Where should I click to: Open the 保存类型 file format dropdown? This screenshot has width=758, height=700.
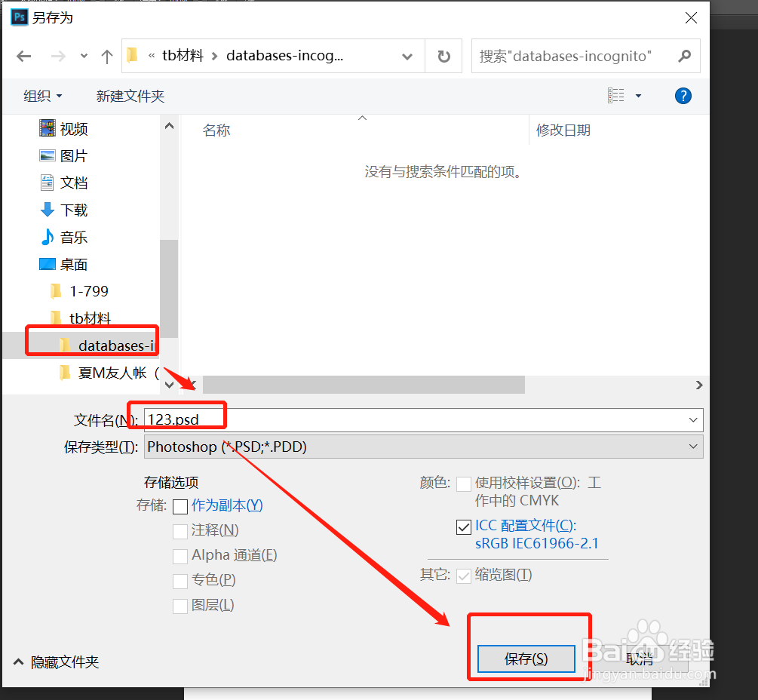click(693, 447)
